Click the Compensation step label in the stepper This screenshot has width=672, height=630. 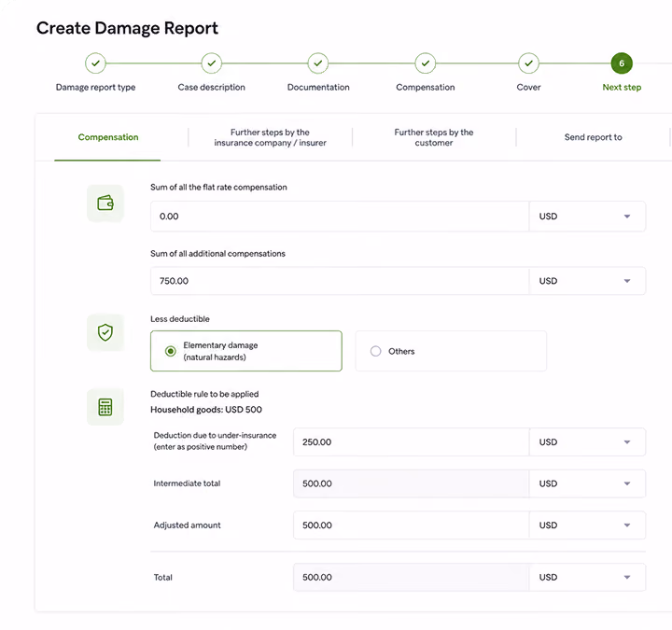[x=426, y=88]
